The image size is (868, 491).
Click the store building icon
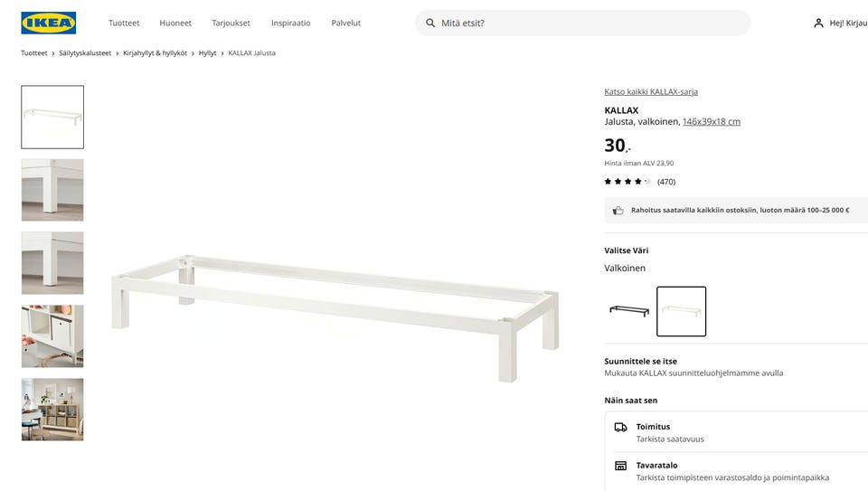pos(620,466)
